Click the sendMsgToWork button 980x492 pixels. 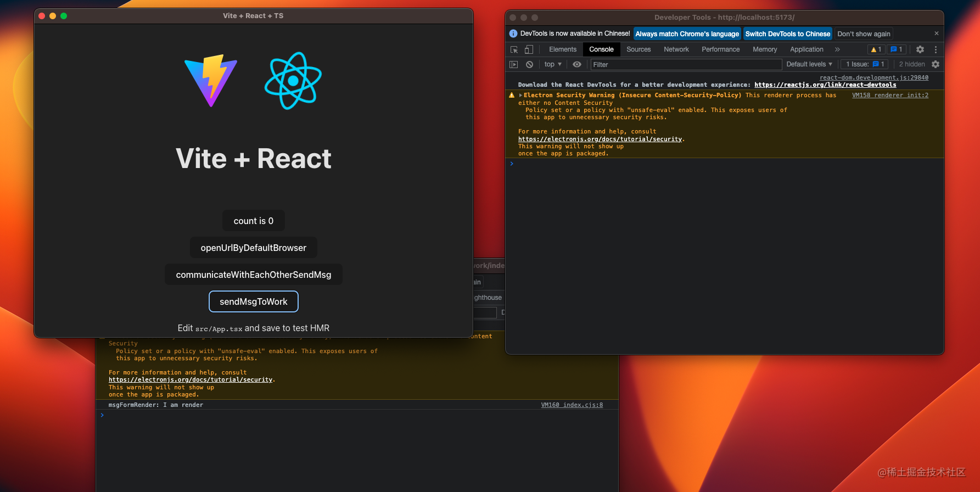click(x=254, y=301)
